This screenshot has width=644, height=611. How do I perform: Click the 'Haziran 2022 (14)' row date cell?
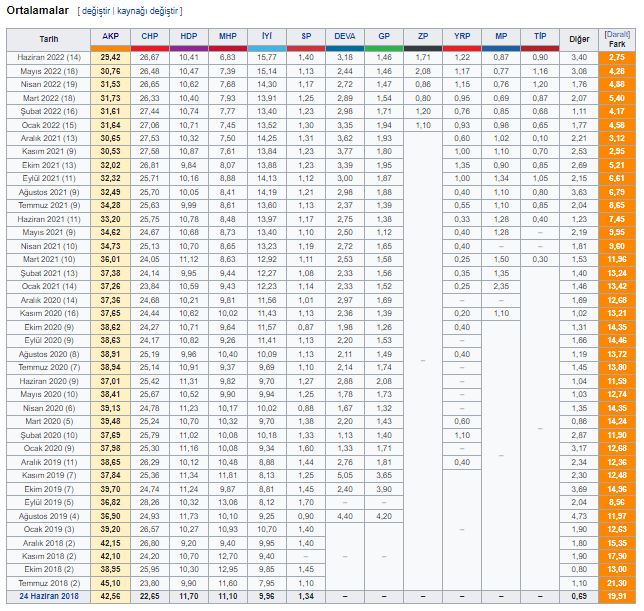tap(48, 58)
